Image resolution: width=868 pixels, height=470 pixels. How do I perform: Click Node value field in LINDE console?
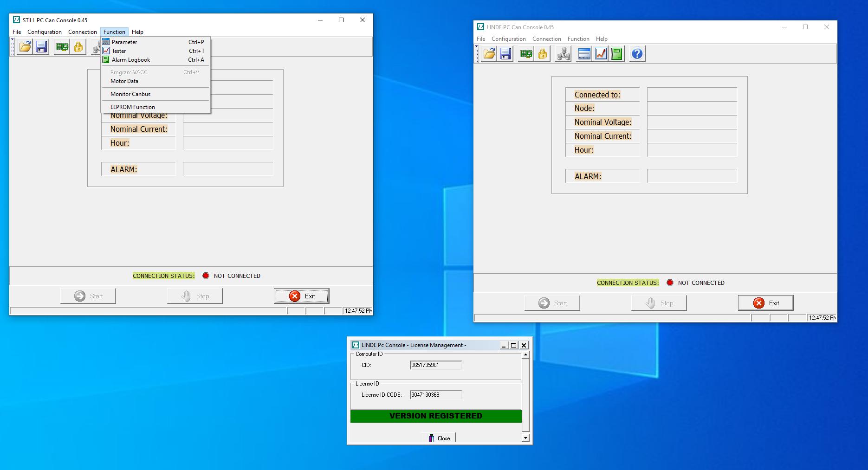[692, 108]
